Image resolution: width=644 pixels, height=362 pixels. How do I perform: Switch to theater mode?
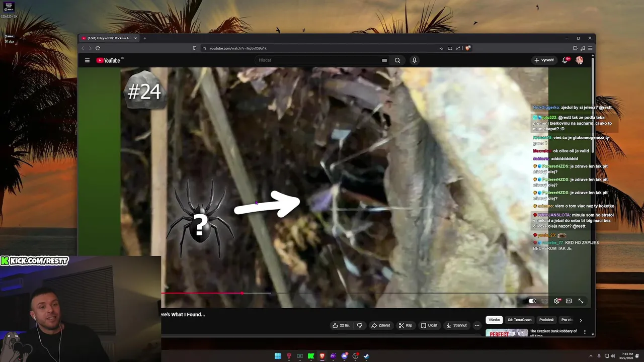click(569, 301)
